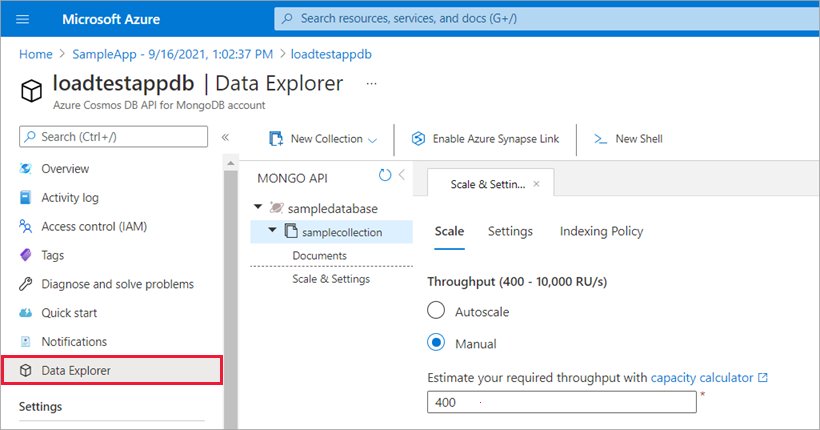The width and height of the screenshot is (820, 430).
Task: Collapse the left sidebar menu
Action: (x=225, y=137)
